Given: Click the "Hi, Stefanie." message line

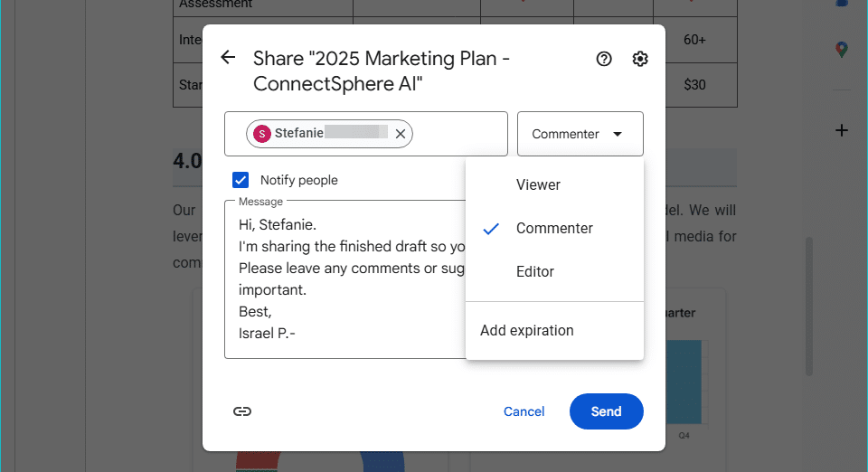Looking at the screenshot, I should pos(278,225).
